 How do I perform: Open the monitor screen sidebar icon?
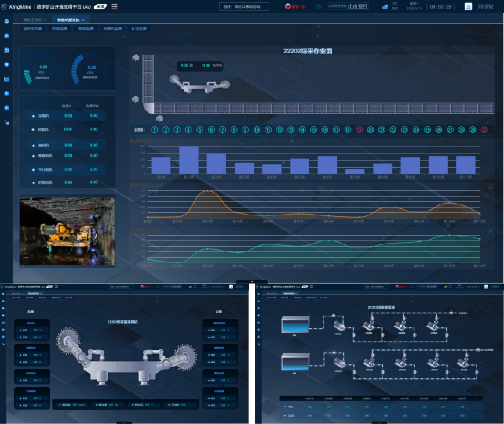pyautogui.click(x=7, y=50)
